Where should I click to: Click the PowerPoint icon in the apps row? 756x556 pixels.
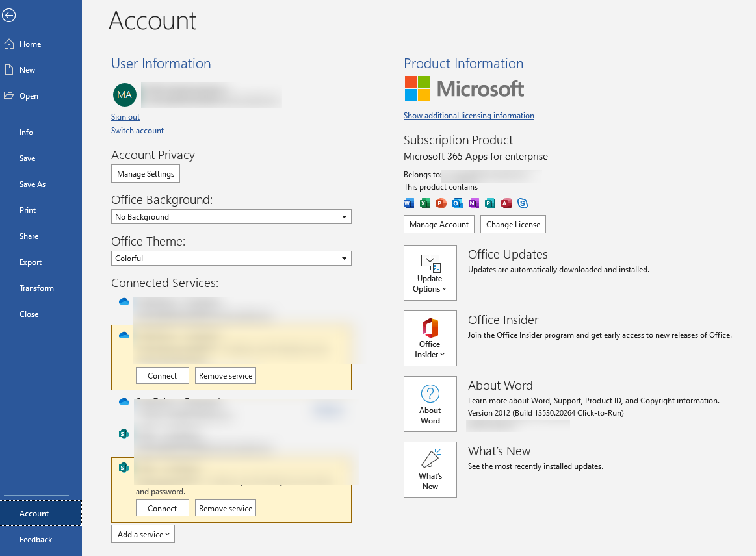click(441, 203)
